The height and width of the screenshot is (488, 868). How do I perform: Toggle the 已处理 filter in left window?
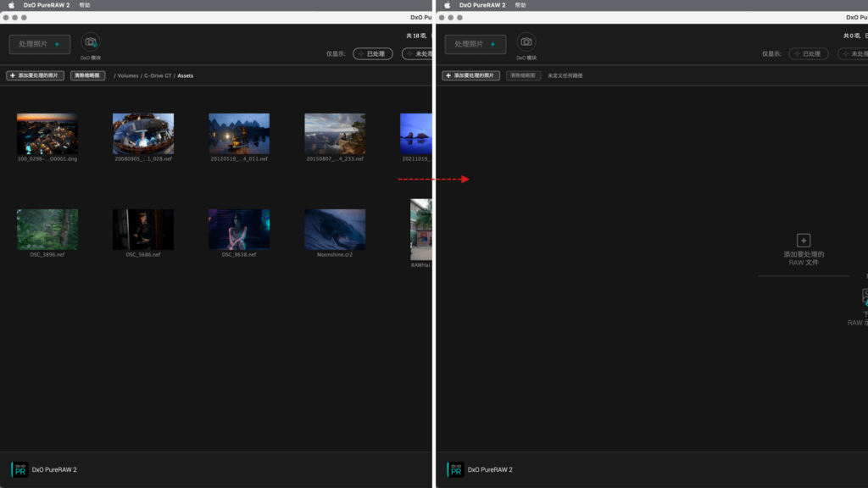coord(373,53)
